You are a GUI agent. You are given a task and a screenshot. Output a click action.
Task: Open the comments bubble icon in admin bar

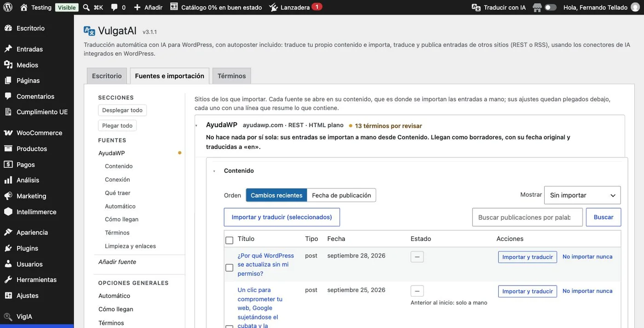pyautogui.click(x=114, y=7)
